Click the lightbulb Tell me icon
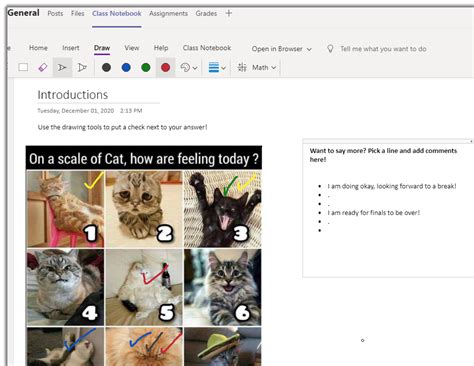 pyautogui.click(x=330, y=49)
